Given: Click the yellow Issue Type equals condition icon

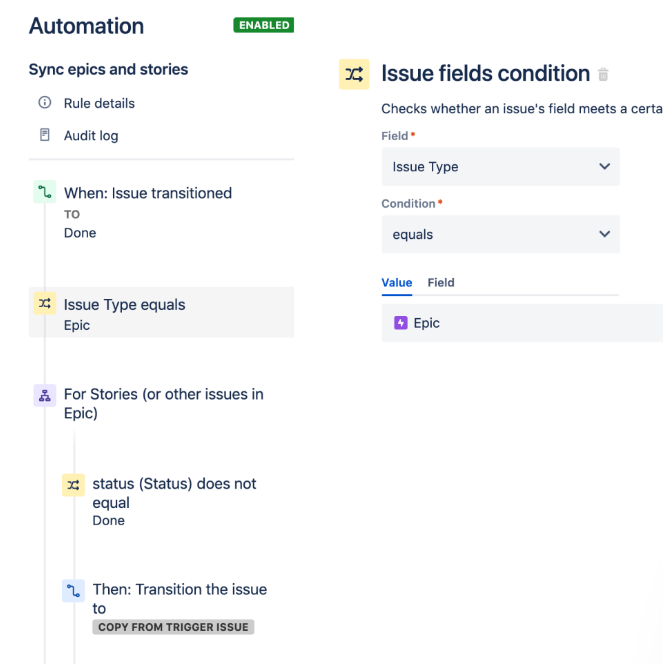Looking at the screenshot, I should [44, 305].
